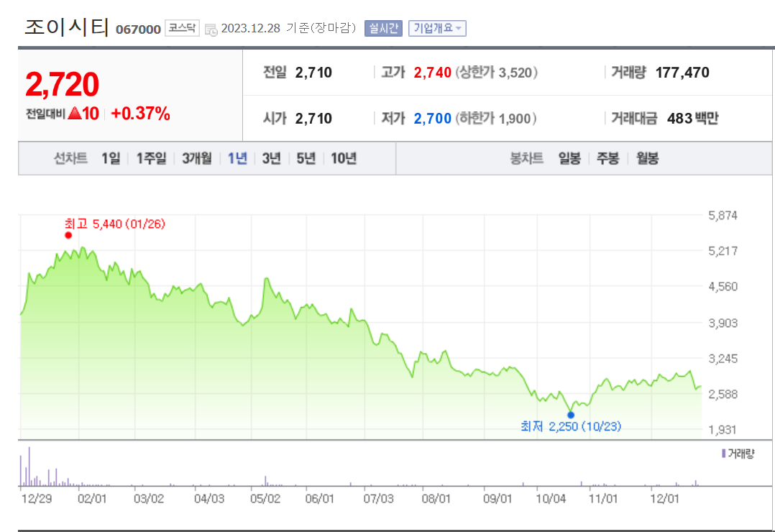The width and height of the screenshot is (775, 532).
Task: Click the 1,931 price axis label
Action: [x=723, y=430]
